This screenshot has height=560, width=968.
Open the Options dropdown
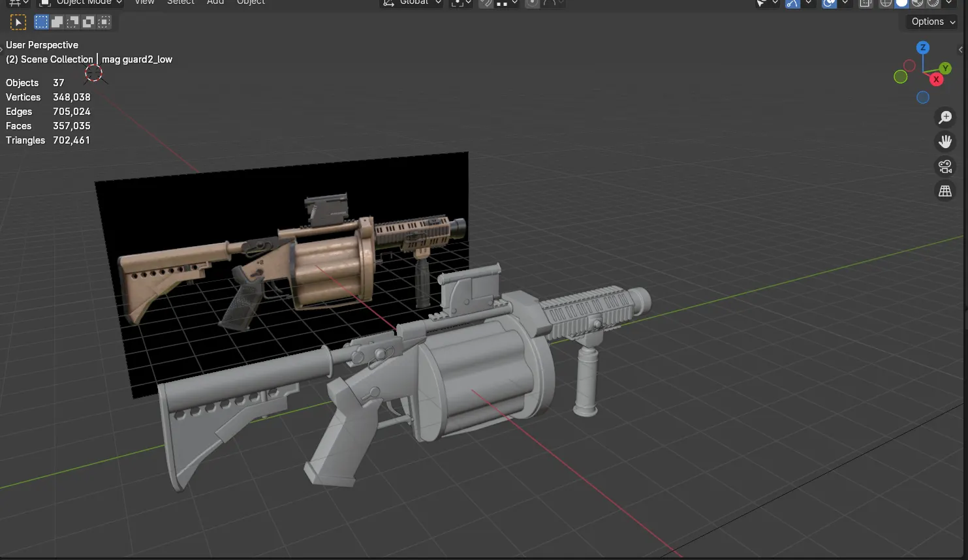point(933,22)
